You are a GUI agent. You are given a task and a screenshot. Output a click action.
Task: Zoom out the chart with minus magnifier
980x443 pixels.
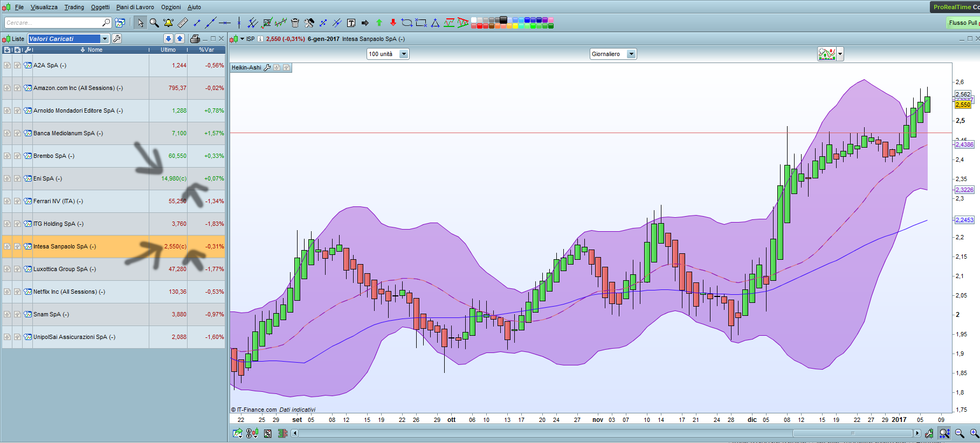coord(960,433)
